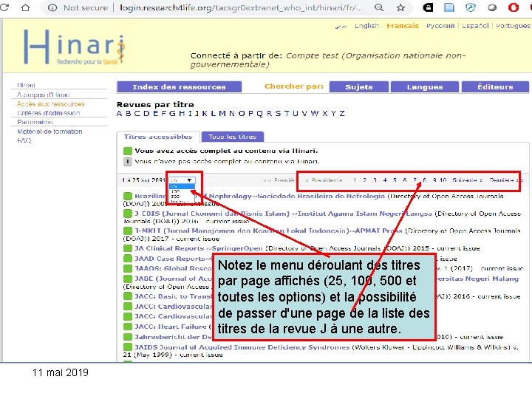Open JAIDS Journal of Acquired Immune Deficiency
Viewport: 532px width, 399px height.
[242, 347]
